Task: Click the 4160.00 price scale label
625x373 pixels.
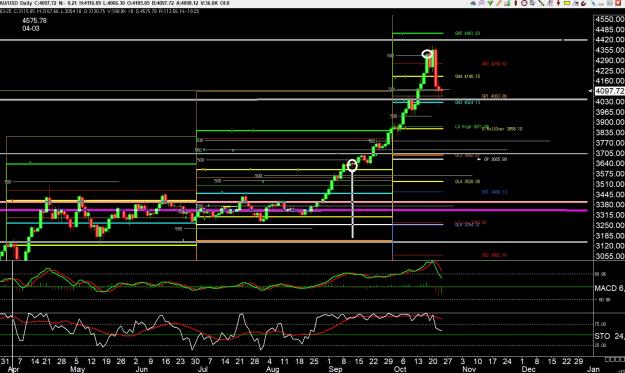Action: click(x=610, y=81)
